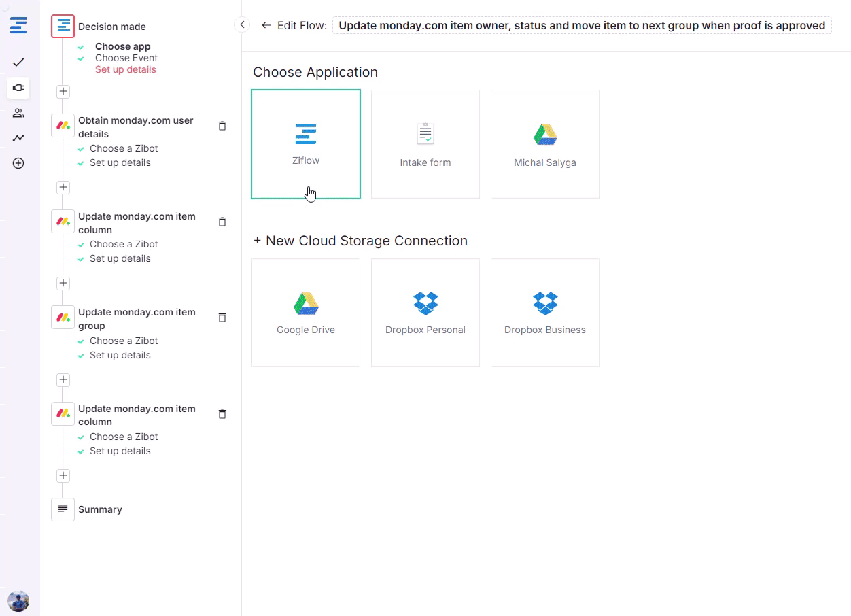
Task: Choose the Michal Salyga Google Drive connection
Action: coord(545,144)
